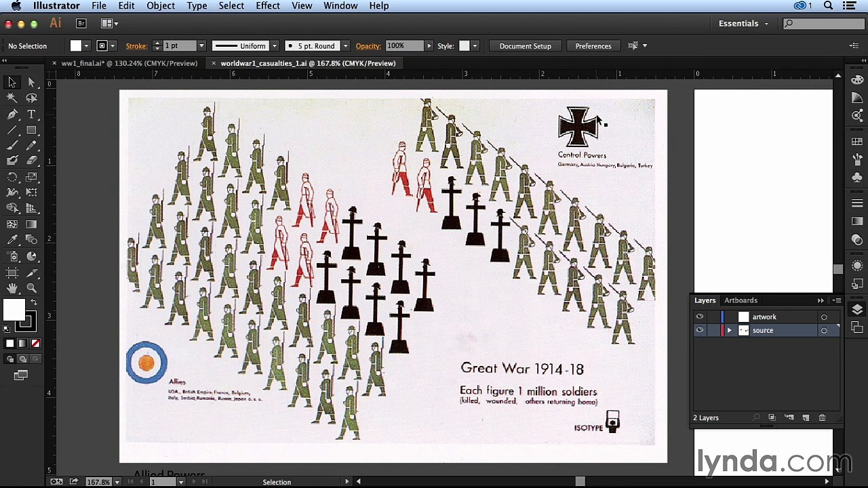The width and height of the screenshot is (868, 488).
Task: Create a new layer in Layers panel
Action: point(806,418)
